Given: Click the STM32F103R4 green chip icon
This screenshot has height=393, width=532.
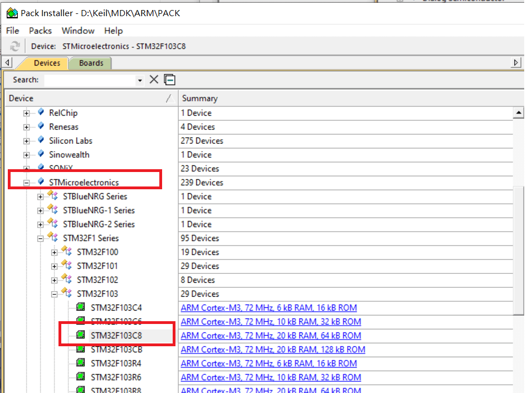Looking at the screenshot, I should point(81,363).
